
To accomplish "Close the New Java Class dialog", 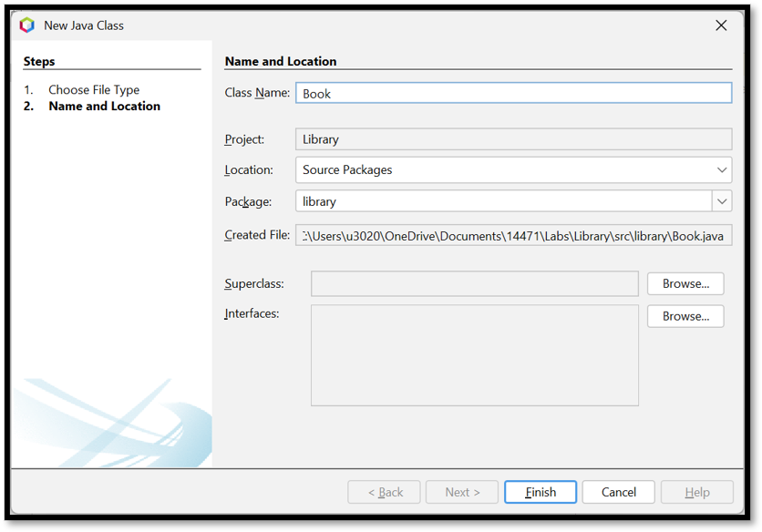I will coord(721,26).
